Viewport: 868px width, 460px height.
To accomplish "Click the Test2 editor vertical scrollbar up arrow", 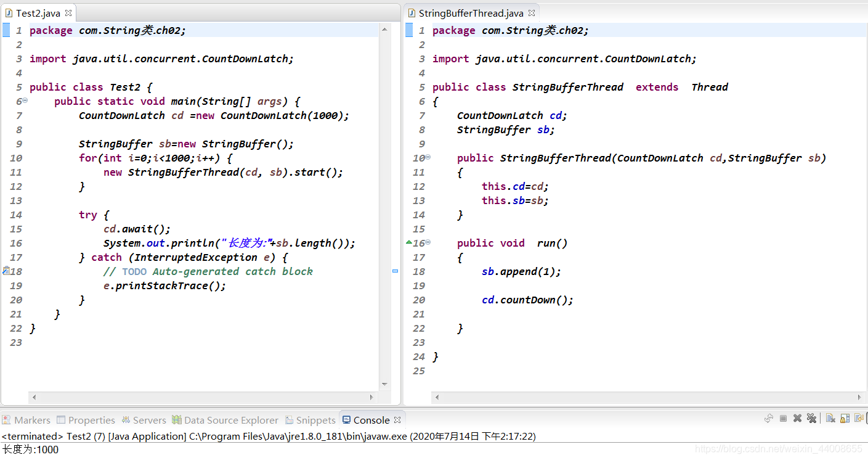I will 385,29.
